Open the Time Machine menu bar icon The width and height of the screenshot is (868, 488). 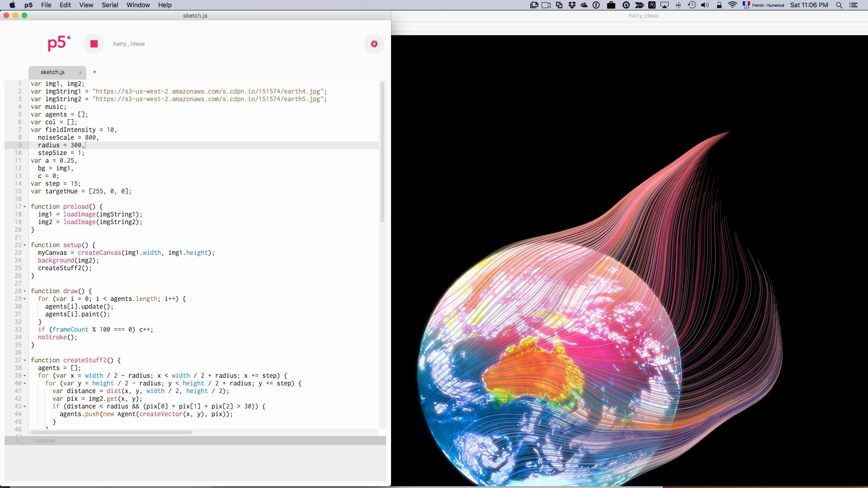[x=692, y=5]
